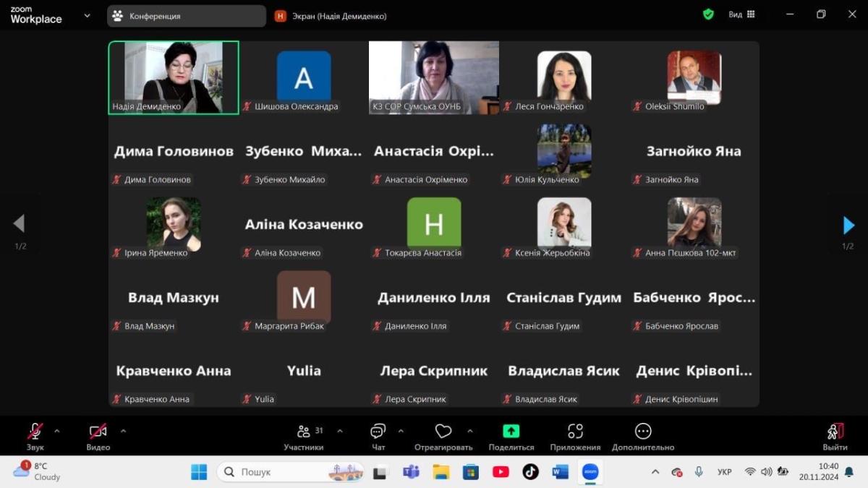Open Zoom Workplace dropdown chevron
Image resolution: width=868 pixels, height=488 pixels.
88,15
